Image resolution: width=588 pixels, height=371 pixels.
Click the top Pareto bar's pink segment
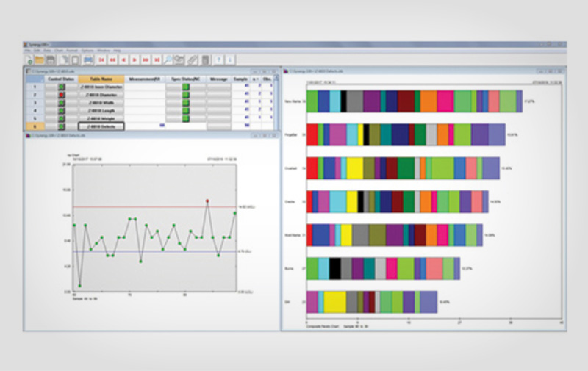click(x=445, y=101)
